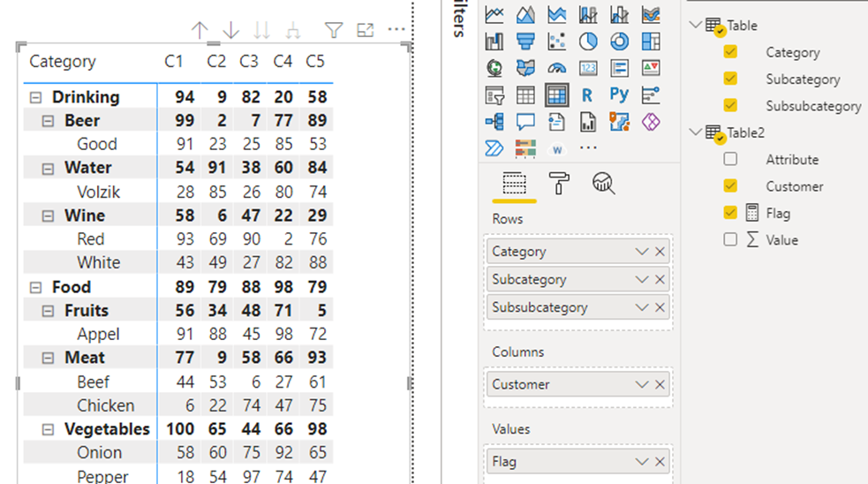Remove Subsubcategory from Rows
868x484 pixels.
[x=660, y=307]
